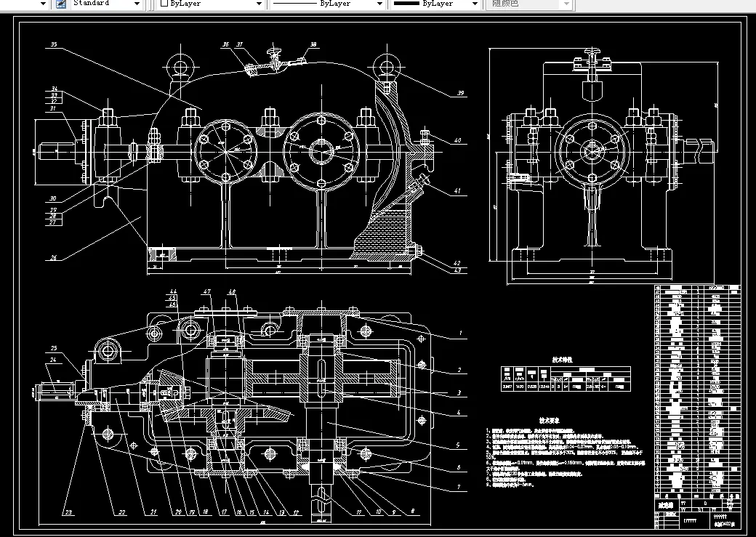
Task: Select part callout number 43
Action: [457, 270]
